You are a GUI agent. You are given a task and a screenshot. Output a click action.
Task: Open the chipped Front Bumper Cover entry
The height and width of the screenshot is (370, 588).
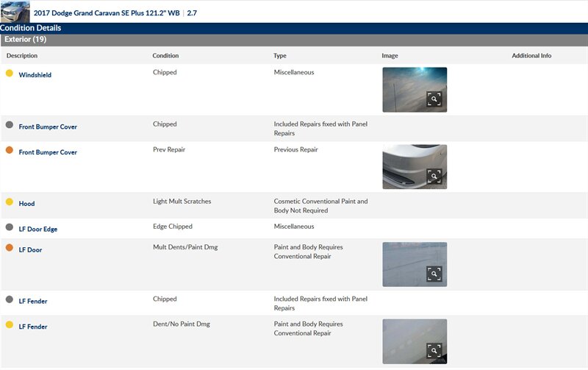pos(48,127)
